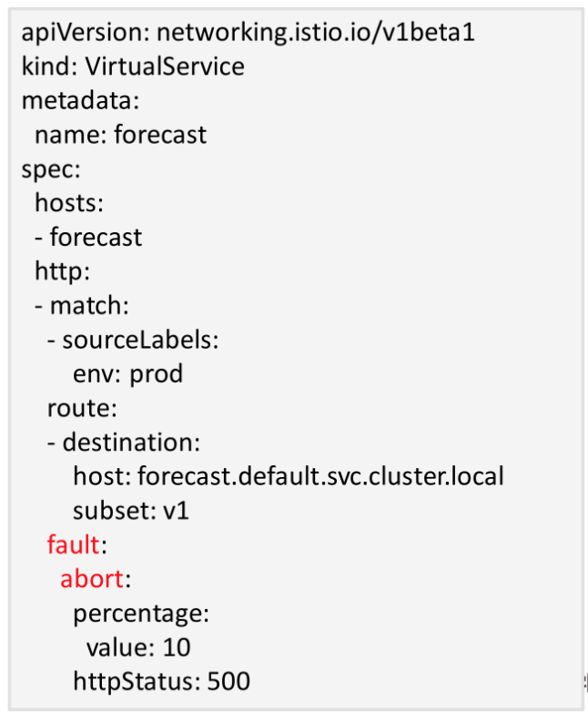Click the red 'fault' keyword
Image resolution: width=588 pixels, height=712 pixels.
tap(73, 544)
